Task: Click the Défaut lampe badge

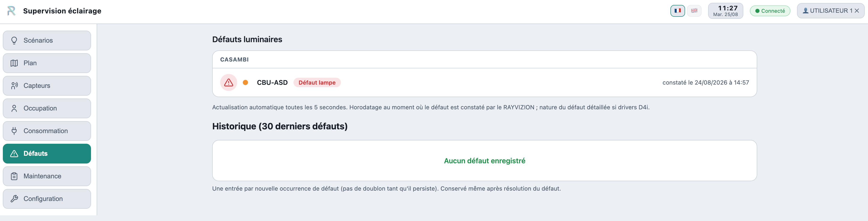Action: [317, 82]
